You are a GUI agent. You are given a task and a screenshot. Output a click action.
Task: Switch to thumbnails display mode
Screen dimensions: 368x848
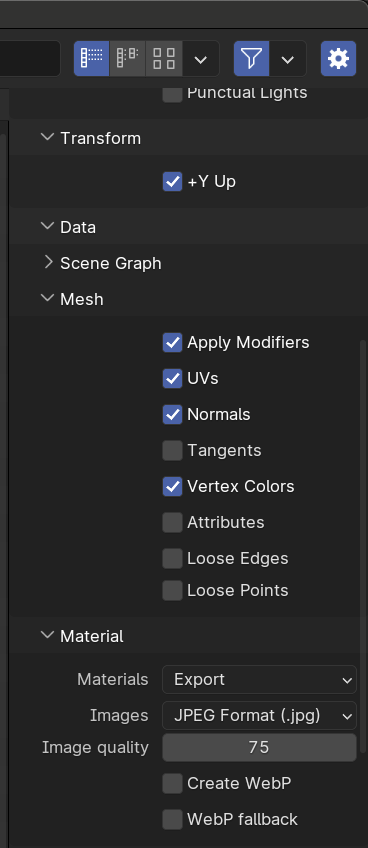(163, 58)
